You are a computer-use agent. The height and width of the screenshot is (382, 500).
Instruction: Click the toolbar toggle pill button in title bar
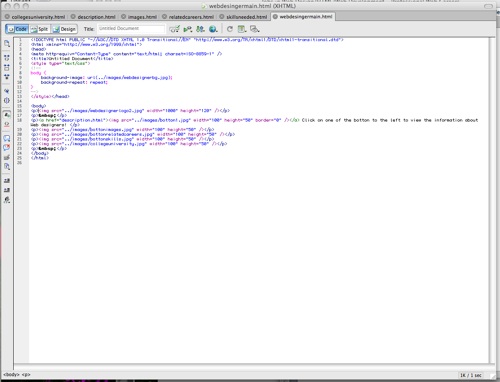pyautogui.click(x=488, y=6)
